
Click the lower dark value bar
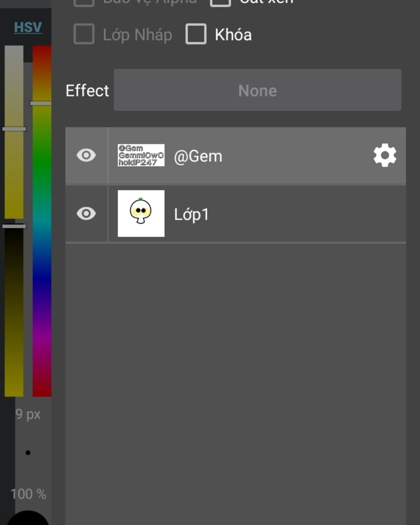click(x=14, y=312)
